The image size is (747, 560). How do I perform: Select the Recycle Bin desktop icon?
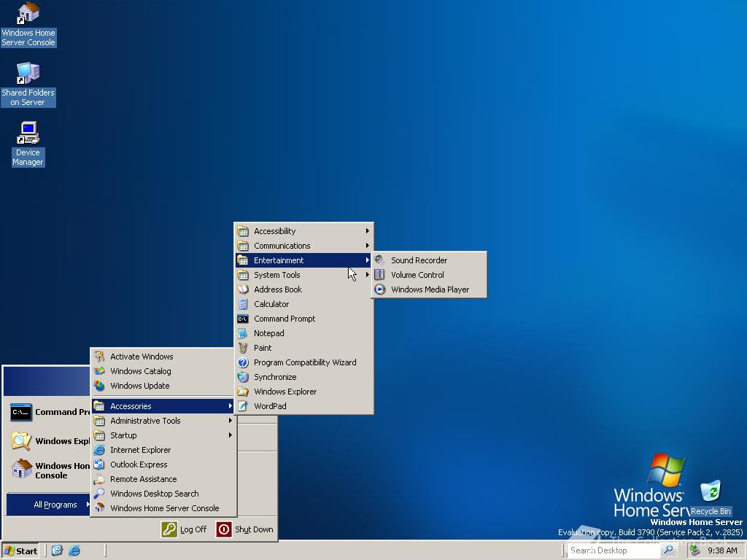[x=711, y=498]
